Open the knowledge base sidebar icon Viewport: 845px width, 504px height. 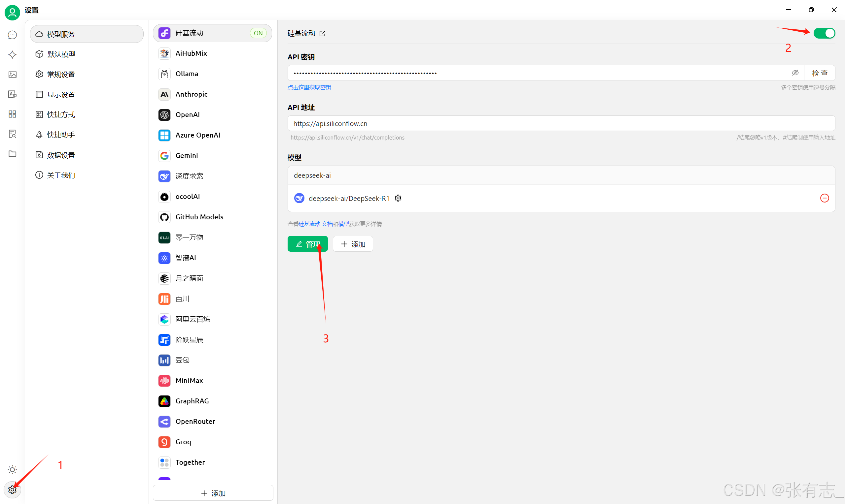12,134
